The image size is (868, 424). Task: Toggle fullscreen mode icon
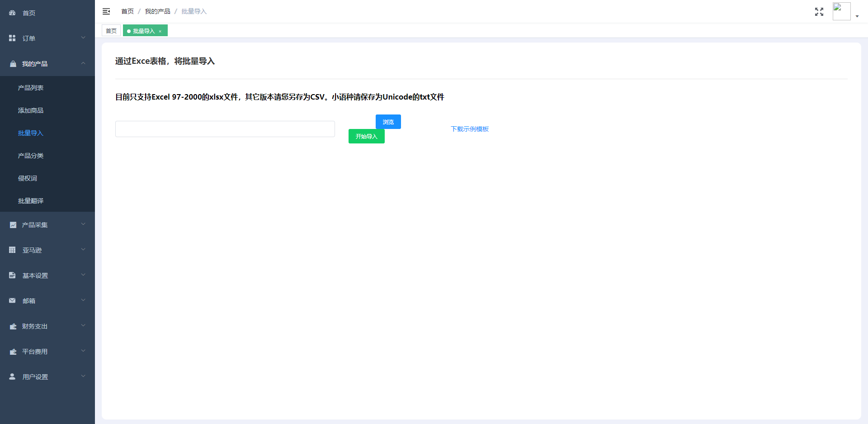click(x=819, y=12)
